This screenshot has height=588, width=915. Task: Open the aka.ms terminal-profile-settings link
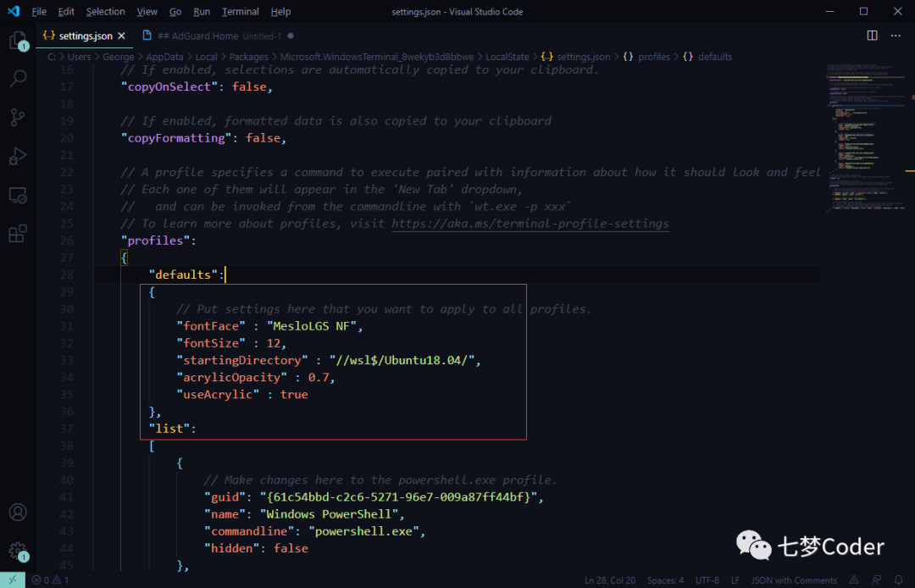click(x=530, y=224)
